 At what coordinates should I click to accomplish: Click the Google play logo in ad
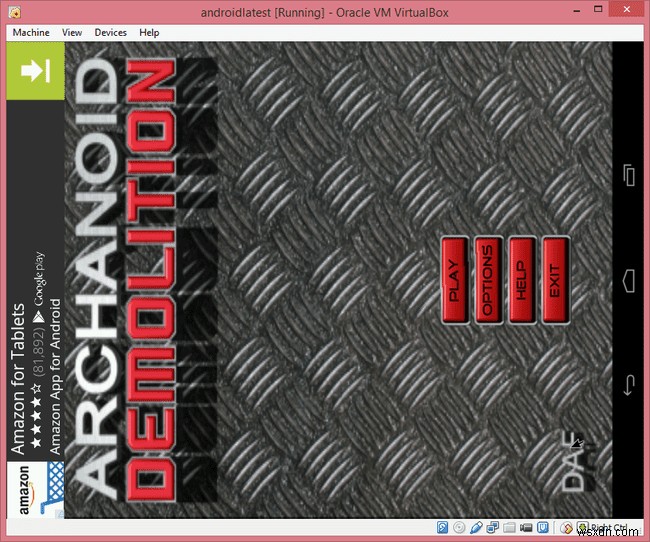[x=39, y=287]
